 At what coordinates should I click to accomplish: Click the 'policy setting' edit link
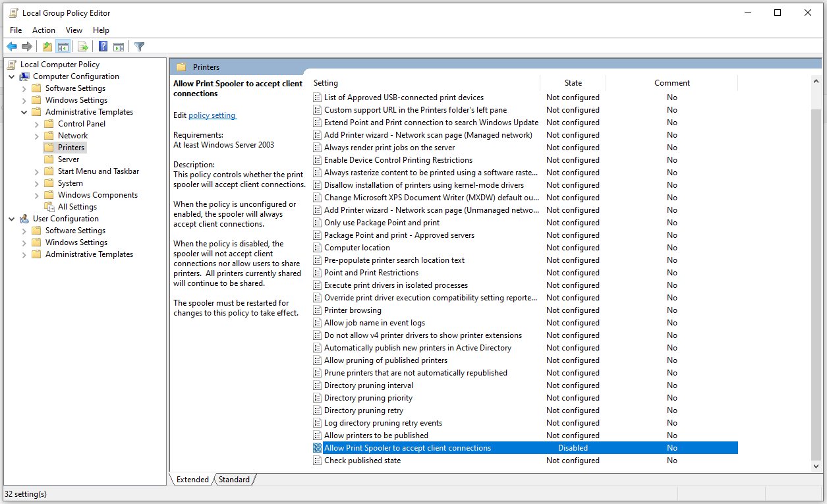212,115
